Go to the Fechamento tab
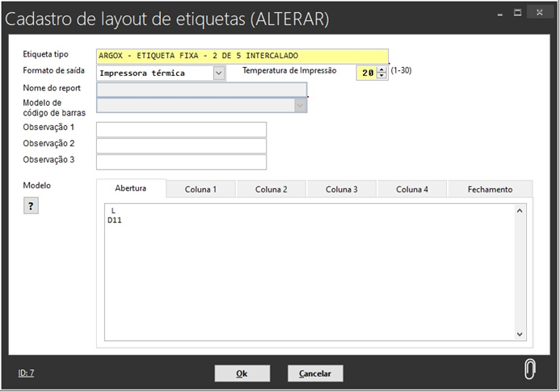Screen dimensions: 560x392 point(490,189)
